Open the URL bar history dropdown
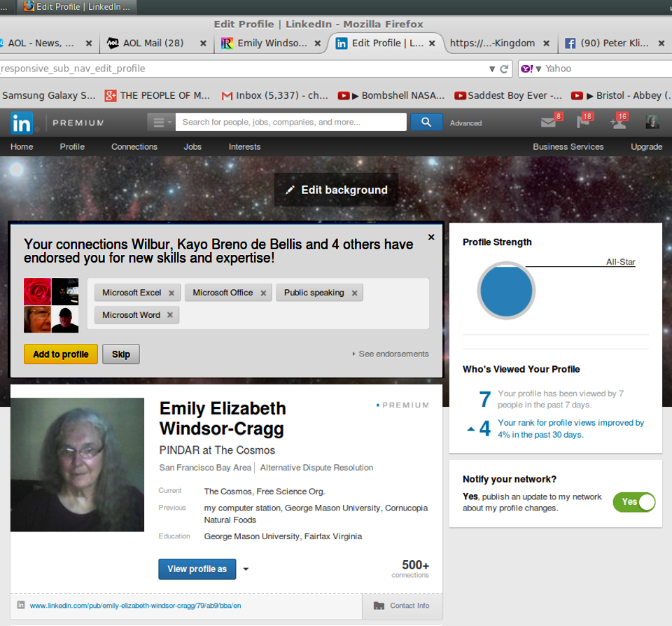This screenshot has height=626, width=672. [x=492, y=69]
